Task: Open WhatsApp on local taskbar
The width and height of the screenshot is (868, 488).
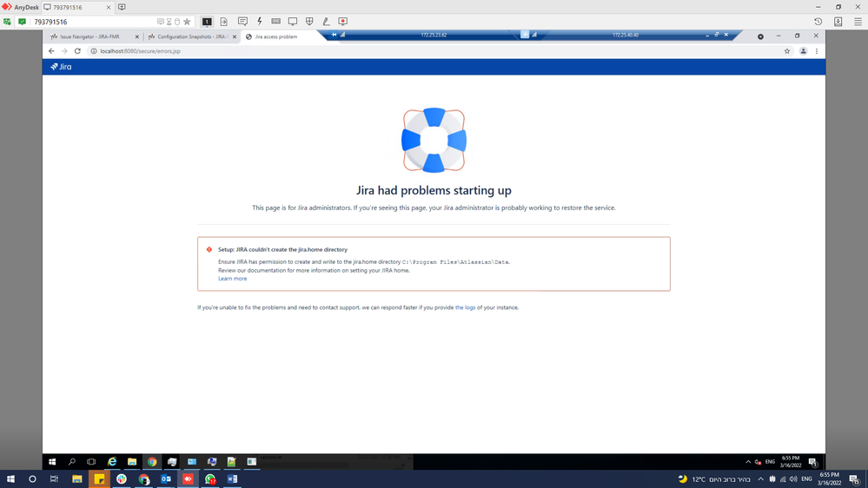Action: click(x=210, y=479)
